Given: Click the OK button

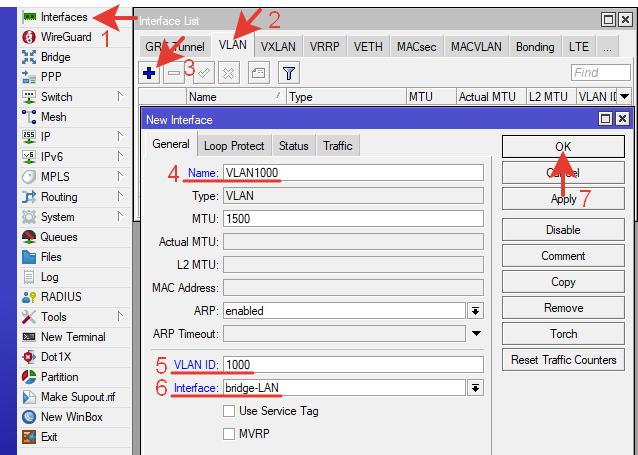Looking at the screenshot, I should (x=563, y=147).
